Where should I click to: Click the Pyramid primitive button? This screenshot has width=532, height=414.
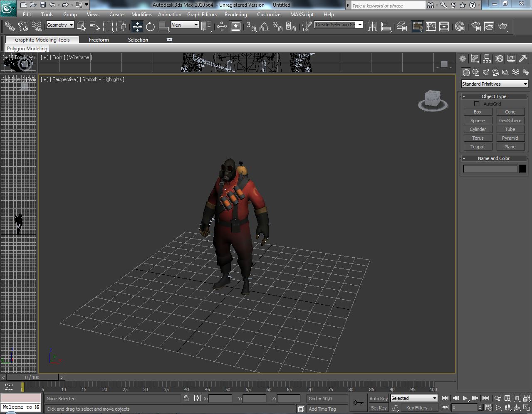[x=510, y=138]
